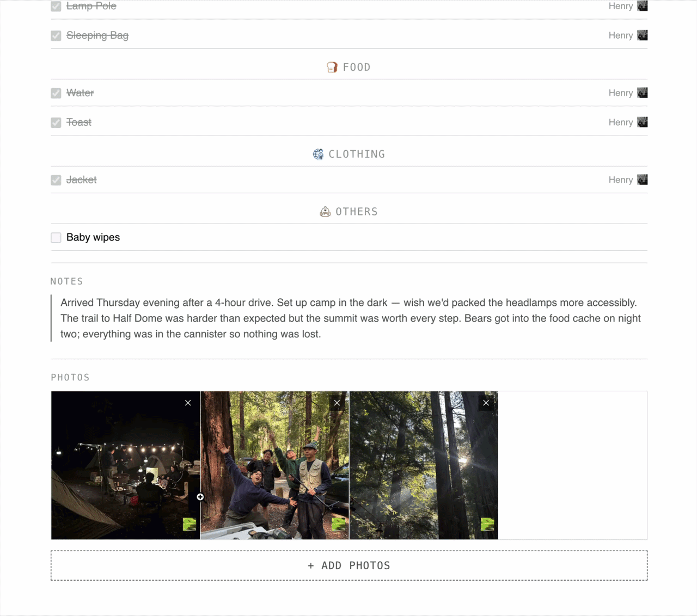Viewport: 697px width, 616px height.
Task: Uncheck the Lamp Pole checkbox
Action: pos(56,7)
